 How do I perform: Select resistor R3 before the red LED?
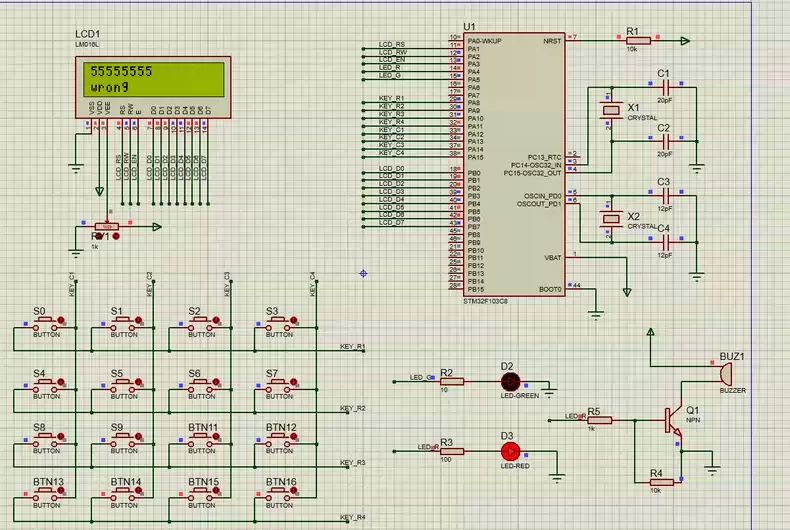click(x=452, y=452)
